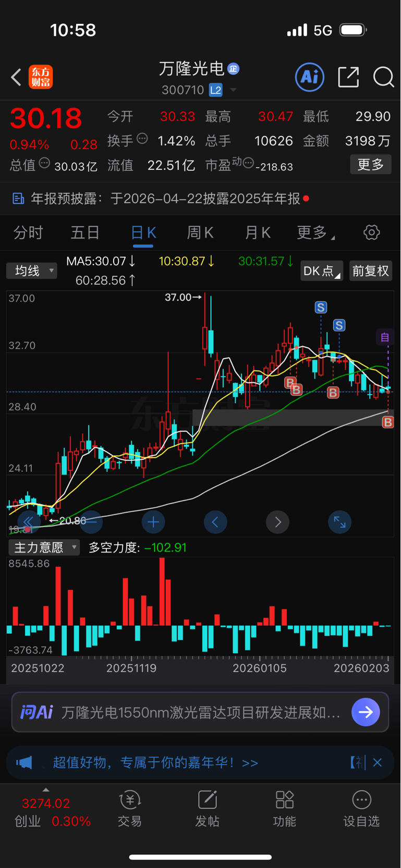Move chart right with arrow button
This screenshot has height=868, width=401.
[277, 522]
